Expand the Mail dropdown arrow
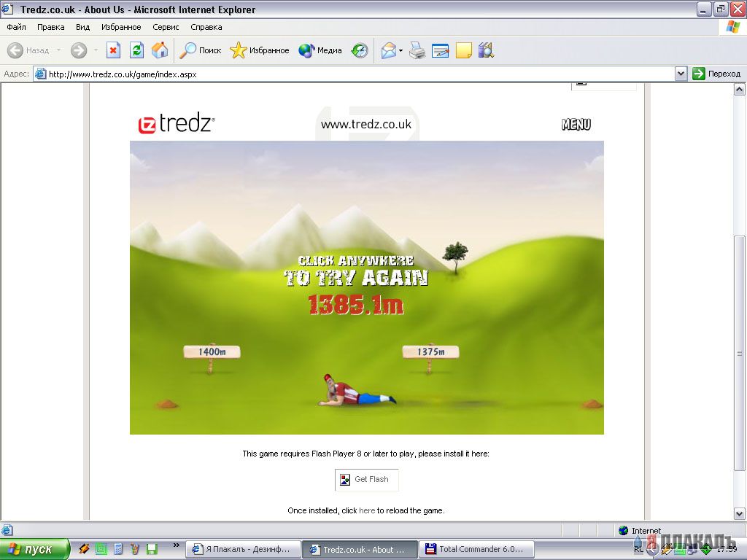Viewport: 747px width, 560px height. (400, 50)
